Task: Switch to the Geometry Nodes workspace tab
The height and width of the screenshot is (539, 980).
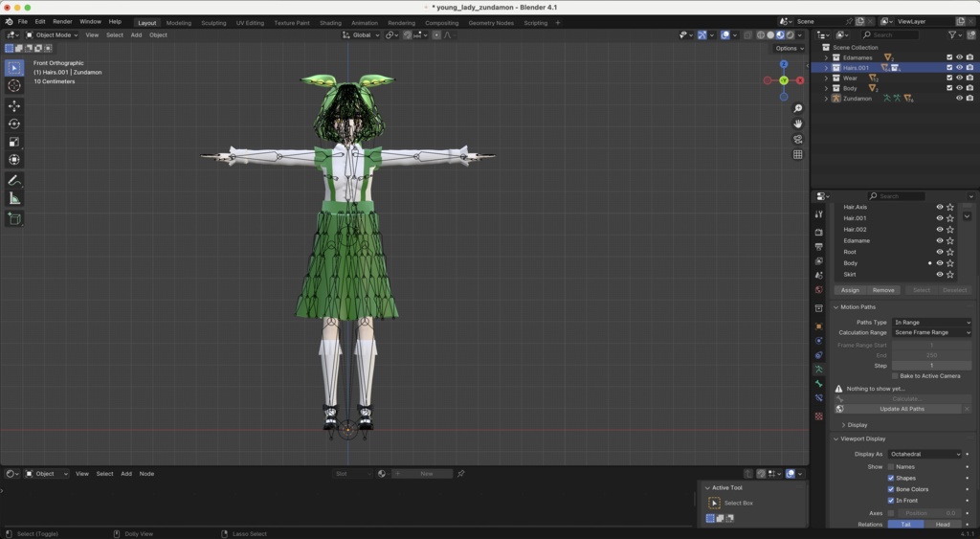Action: coord(491,23)
